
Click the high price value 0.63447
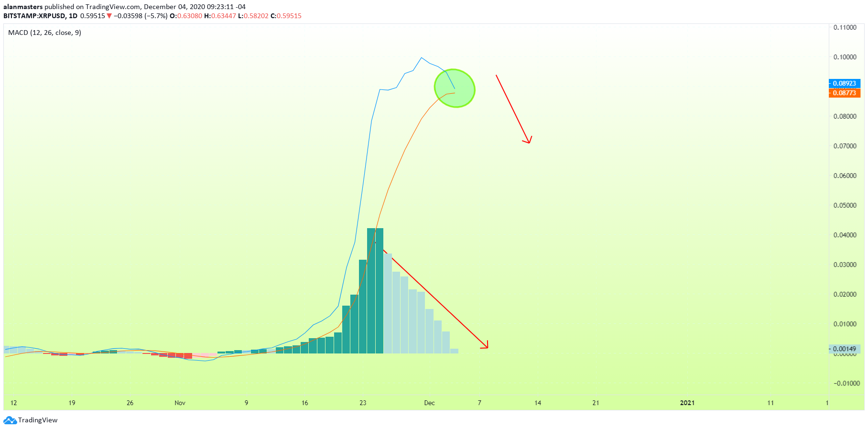(x=223, y=16)
